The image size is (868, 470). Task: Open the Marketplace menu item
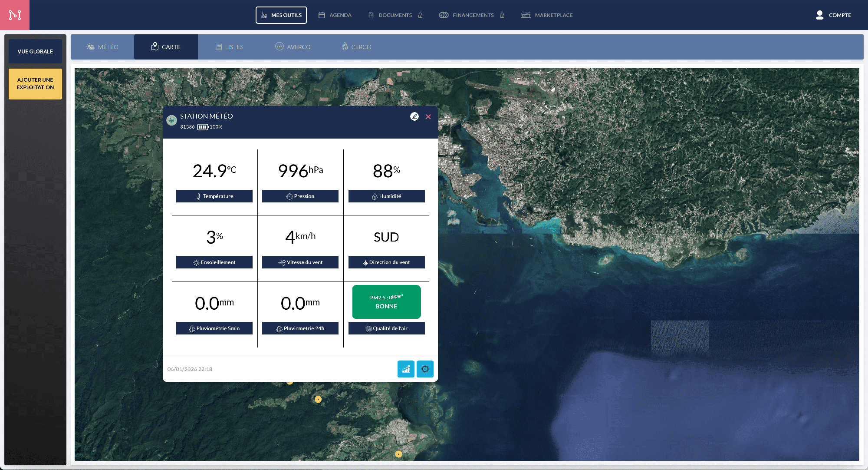547,15
